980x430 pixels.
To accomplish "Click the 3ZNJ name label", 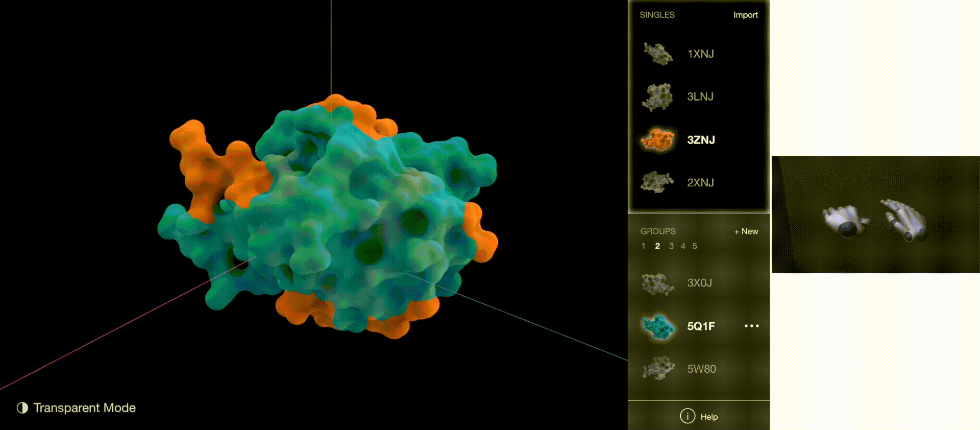I will pos(701,140).
